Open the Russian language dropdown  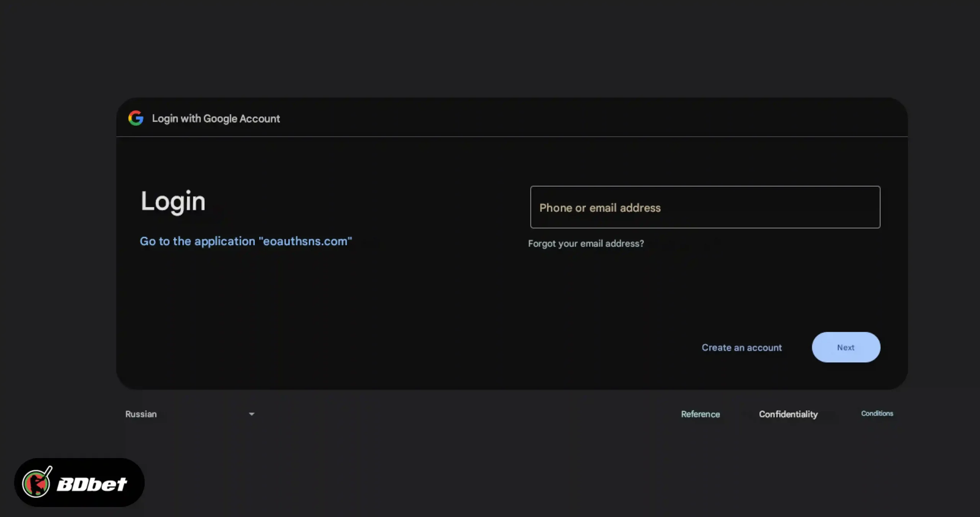coord(190,414)
